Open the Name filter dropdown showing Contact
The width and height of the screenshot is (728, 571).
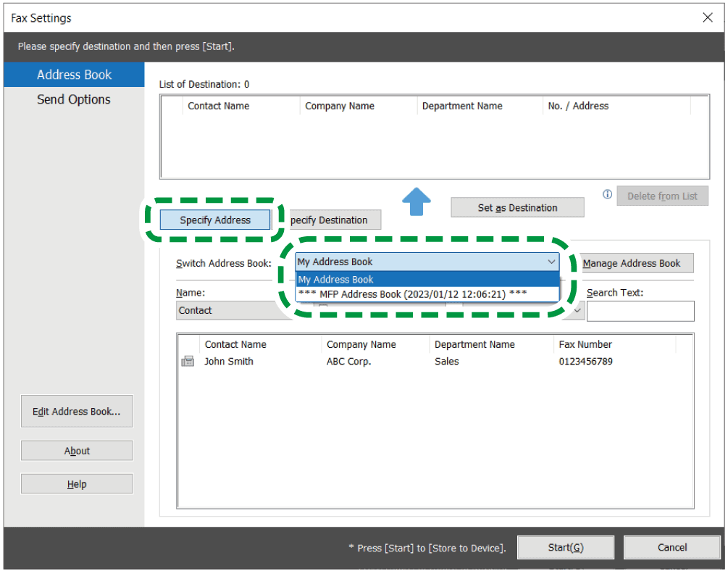pos(225,310)
